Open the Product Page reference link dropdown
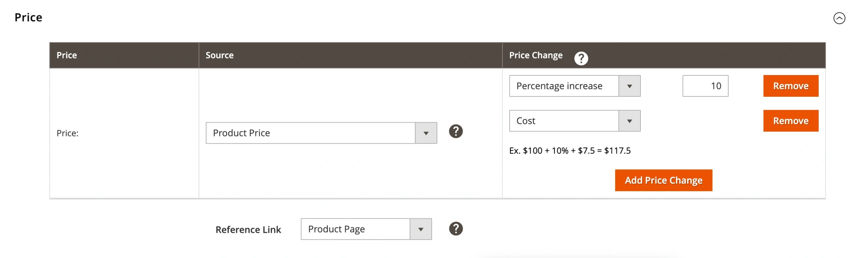 366,229
